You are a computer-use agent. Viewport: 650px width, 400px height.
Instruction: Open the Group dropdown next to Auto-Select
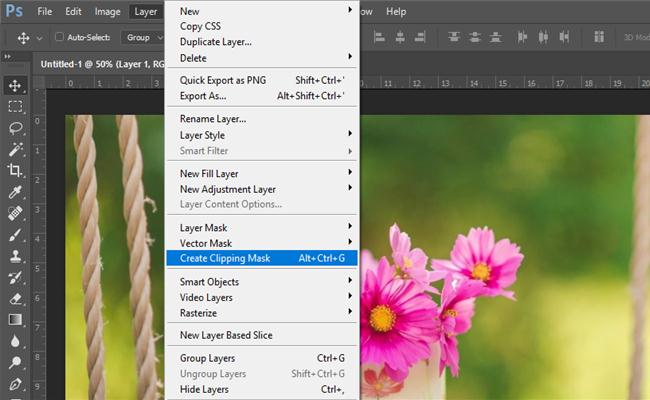144,37
